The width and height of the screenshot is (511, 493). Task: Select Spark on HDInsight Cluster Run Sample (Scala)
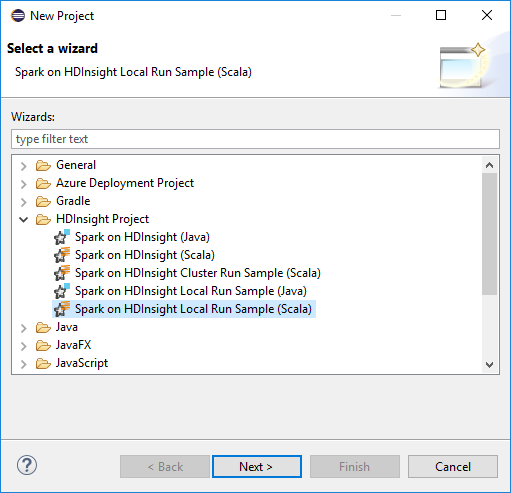[198, 273]
